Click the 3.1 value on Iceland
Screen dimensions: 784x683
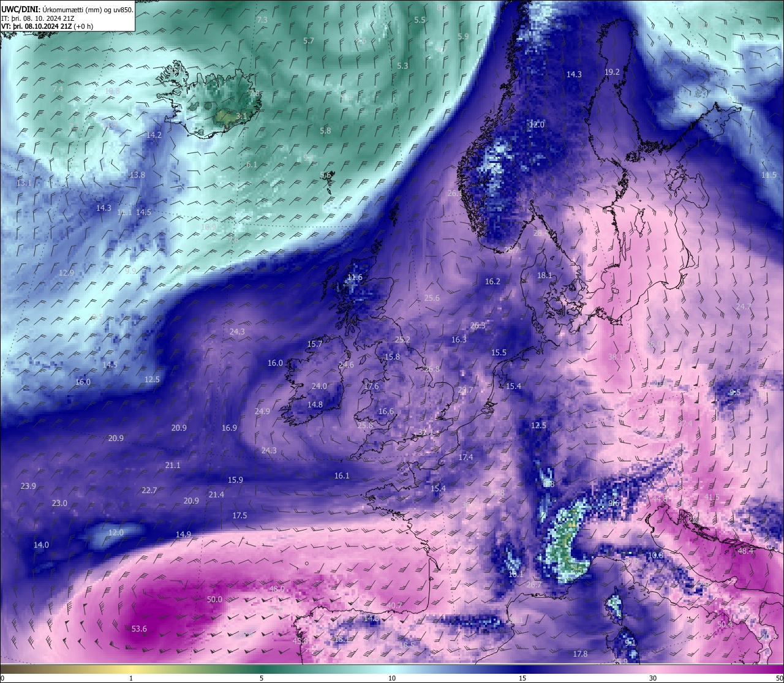[242, 116]
